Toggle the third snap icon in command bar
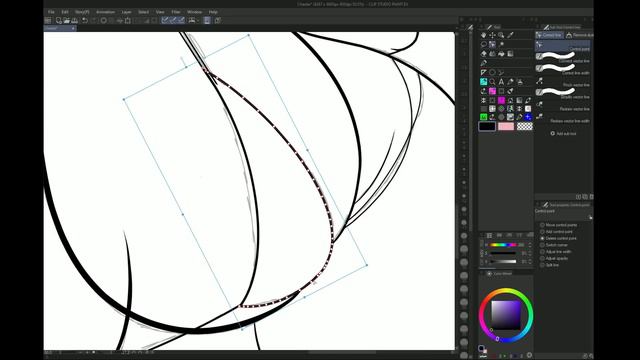 (x=181, y=20)
